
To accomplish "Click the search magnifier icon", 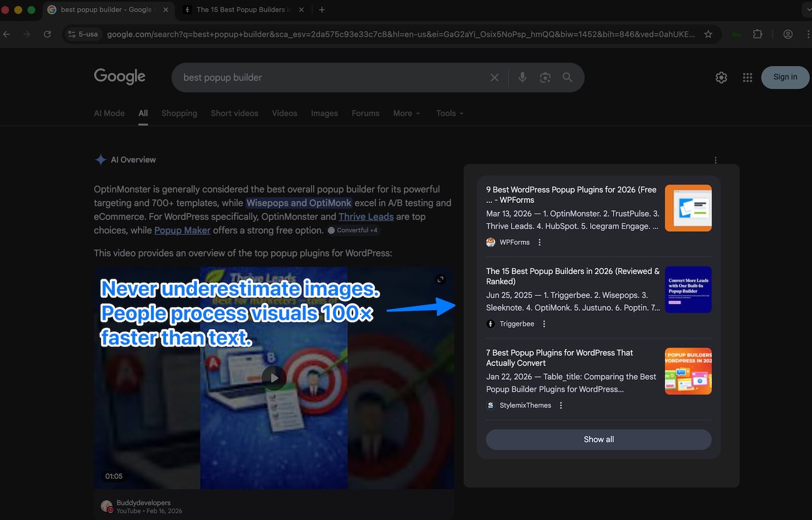I will (567, 77).
